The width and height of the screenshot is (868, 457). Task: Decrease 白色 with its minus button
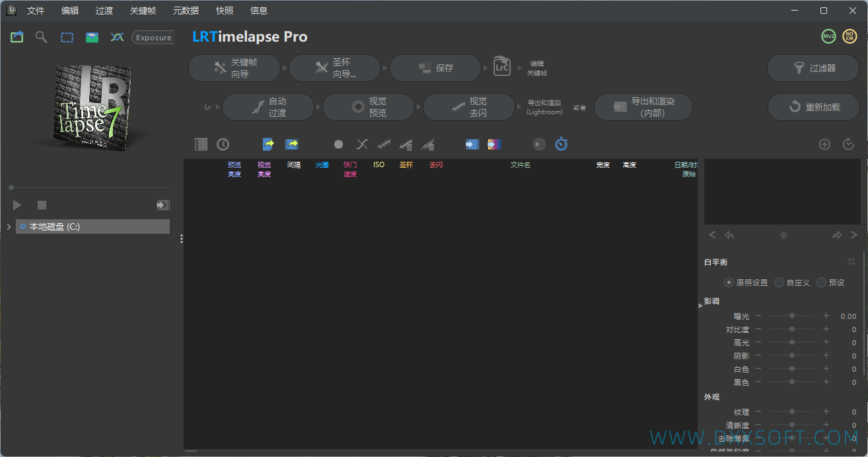[758, 369]
